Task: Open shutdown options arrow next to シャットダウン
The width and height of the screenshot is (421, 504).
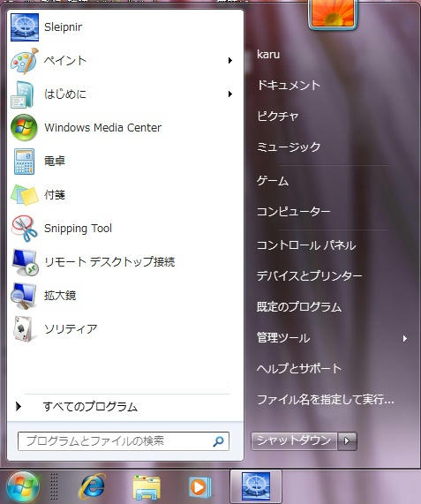Action: [x=347, y=440]
